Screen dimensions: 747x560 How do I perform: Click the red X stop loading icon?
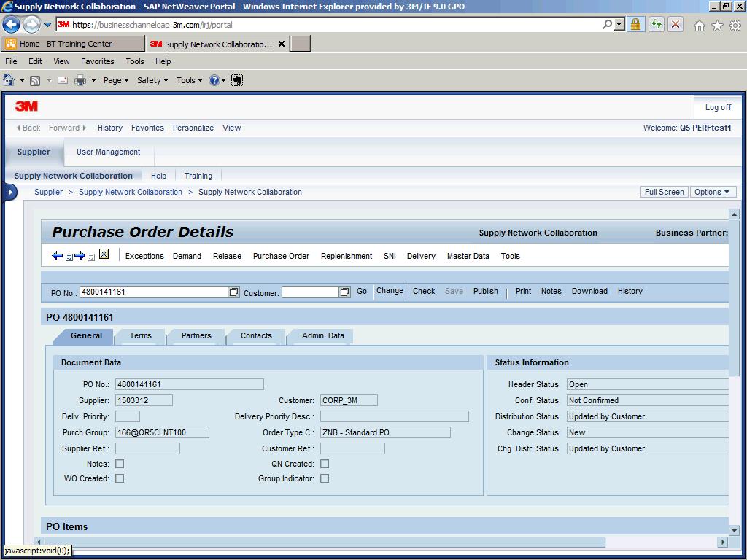click(676, 24)
